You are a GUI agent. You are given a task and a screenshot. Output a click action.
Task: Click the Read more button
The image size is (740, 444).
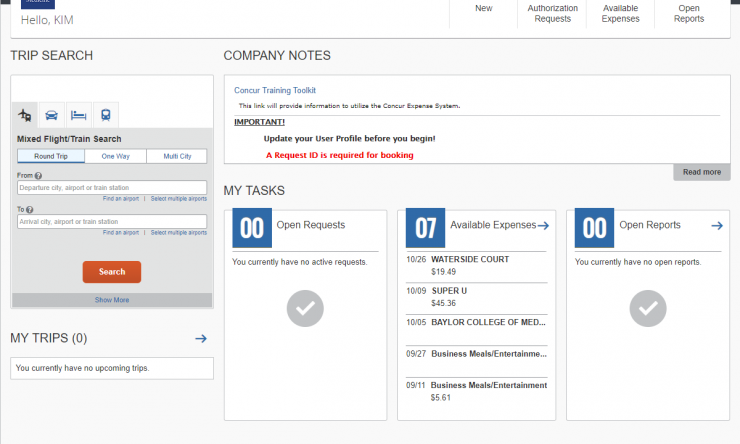702,172
